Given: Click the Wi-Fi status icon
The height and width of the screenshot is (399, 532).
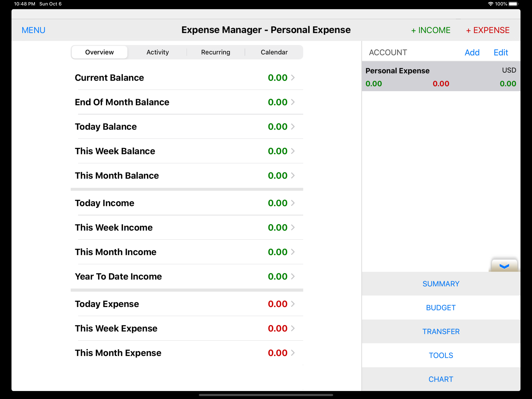Looking at the screenshot, I should pos(490,4).
